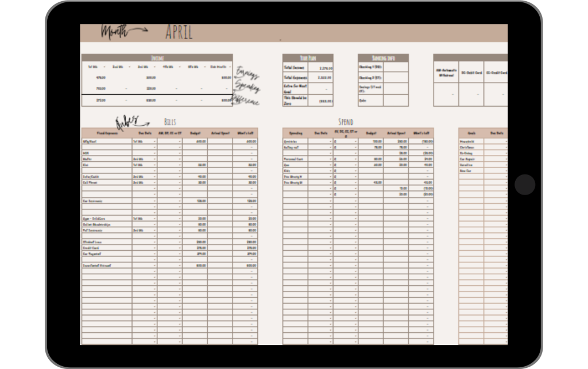Click the Checking 1 value cell
This screenshot has width=588, height=369.
pos(396,67)
